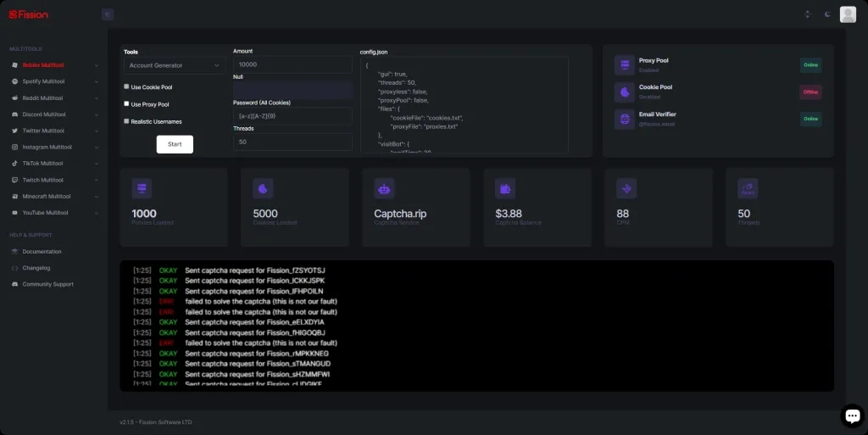The height and width of the screenshot is (435, 868).
Task: Toggle dark mode moon icon
Action: click(x=827, y=14)
